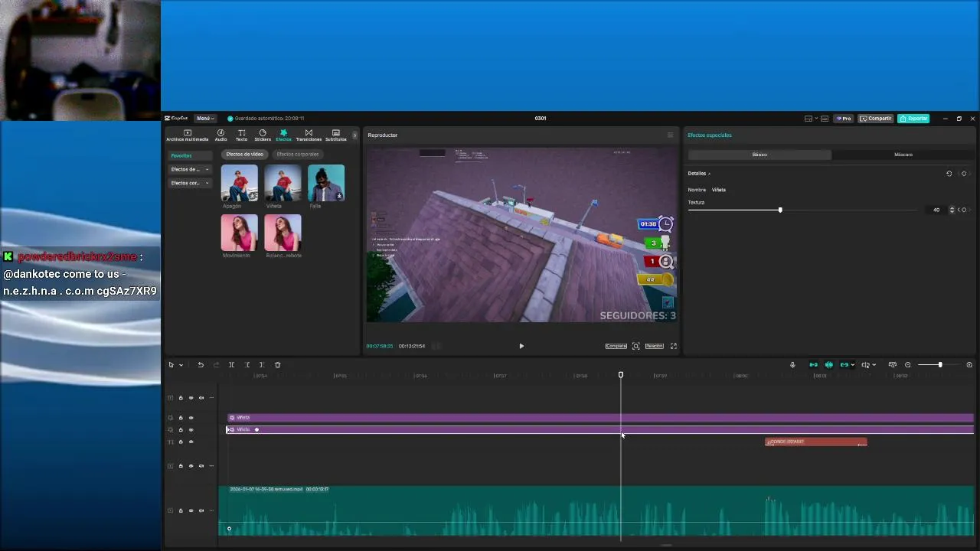
Task: Open the Archivos multimedia tab
Action: click(187, 135)
